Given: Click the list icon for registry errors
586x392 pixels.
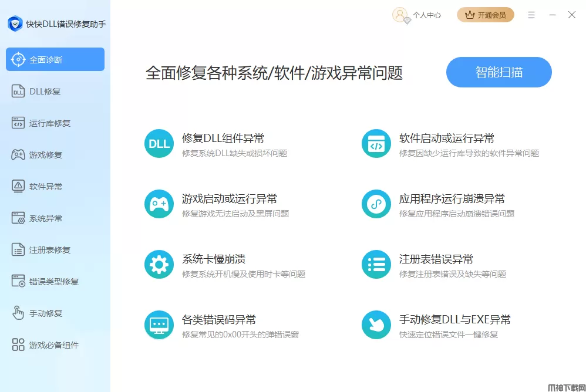Looking at the screenshot, I should click(x=376, y=265).
